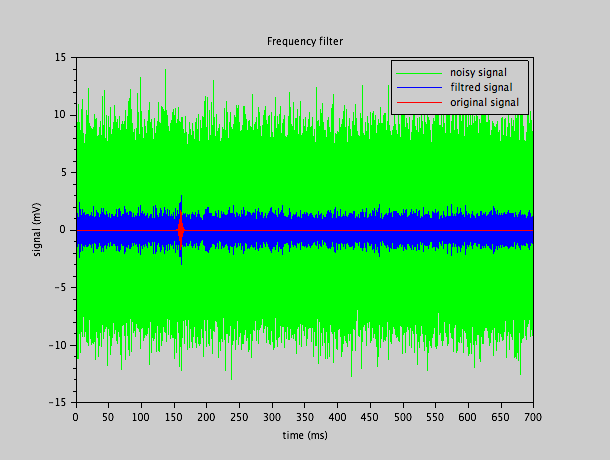
Task: Select the 'filtred signal' legend label
Action: point(479,87)
